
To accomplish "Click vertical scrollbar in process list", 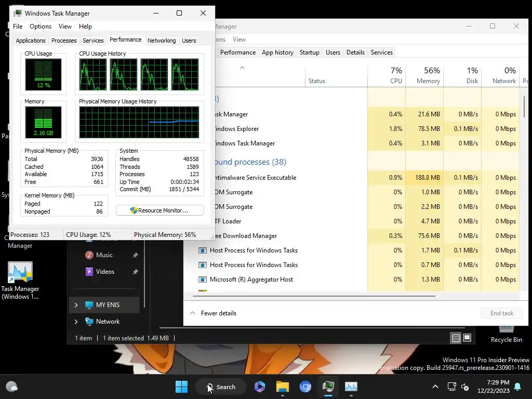I will [525, 107].
